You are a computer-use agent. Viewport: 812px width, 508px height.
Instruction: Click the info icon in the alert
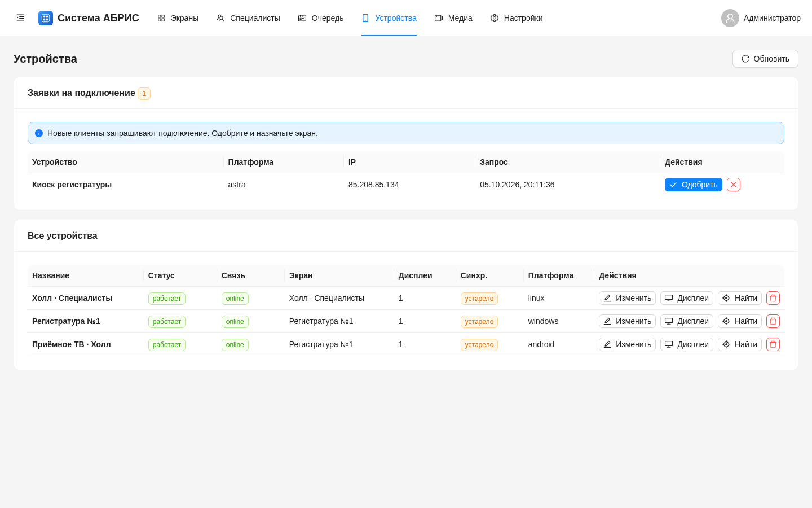39,133
